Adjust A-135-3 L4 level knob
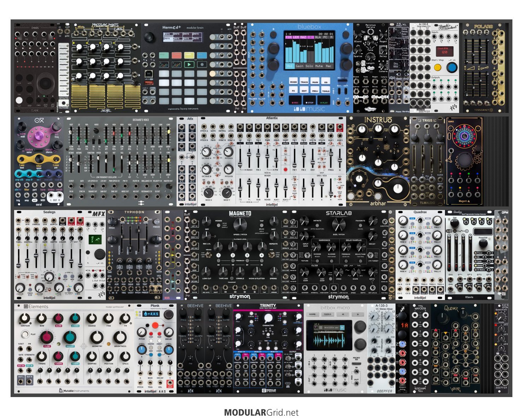The height and width of the screenshot is (420, 523). (388, 329)
